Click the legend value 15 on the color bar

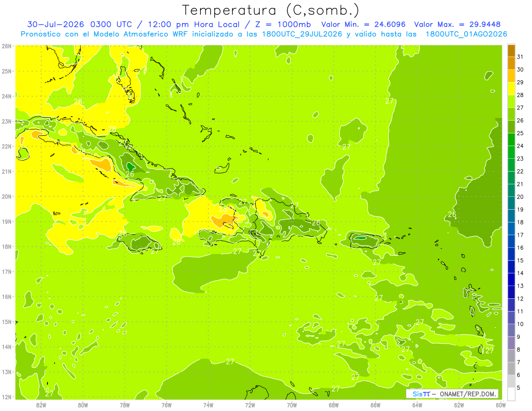coord(520,260)
